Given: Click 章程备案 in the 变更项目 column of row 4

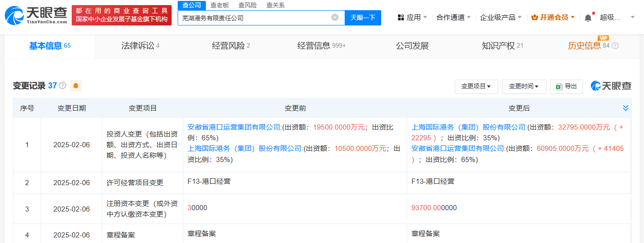Looking at the screenshot, I should pyautogui.click(x=121, y=235).
